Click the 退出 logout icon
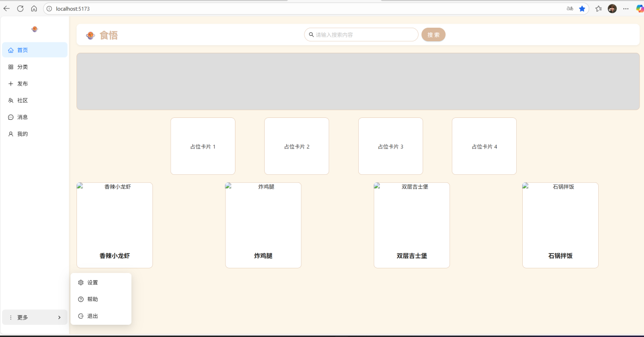 tap(81, 316)
